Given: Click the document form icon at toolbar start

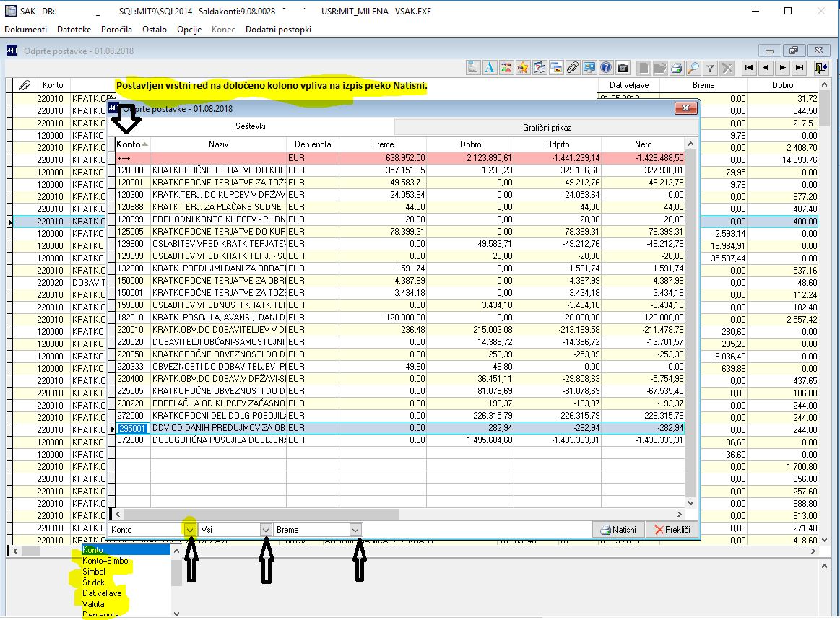Looking at the screenshot, I should [x=472, y=67].
